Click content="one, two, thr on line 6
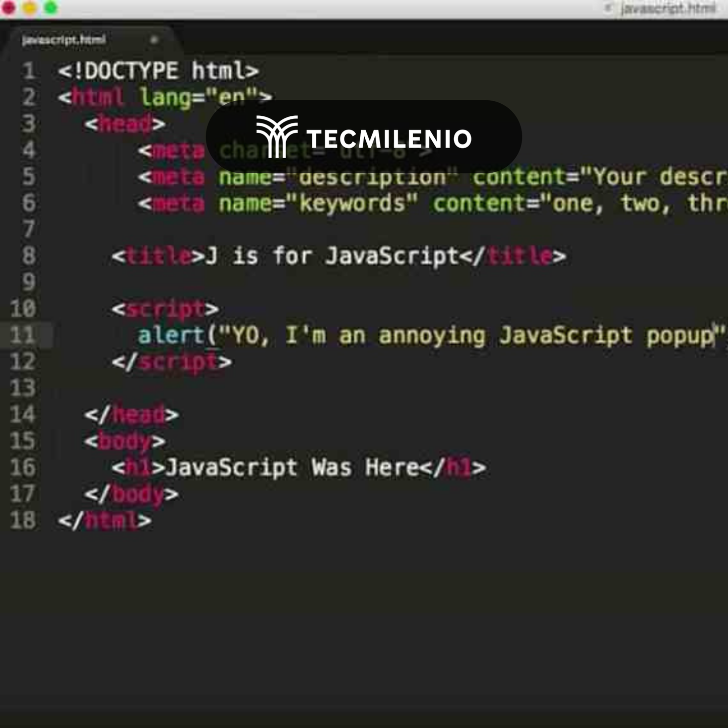This screenshot has height=728, width=728. 580,204
